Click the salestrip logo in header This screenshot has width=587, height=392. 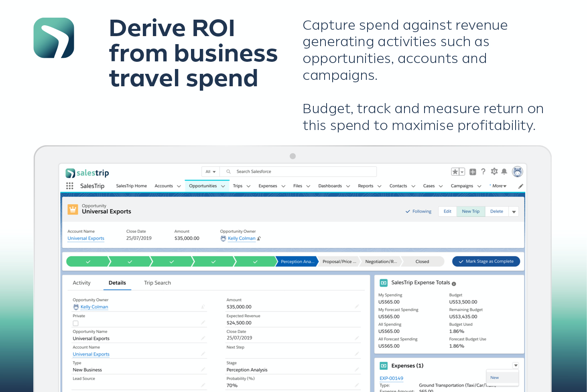click(x=87, y=173)
